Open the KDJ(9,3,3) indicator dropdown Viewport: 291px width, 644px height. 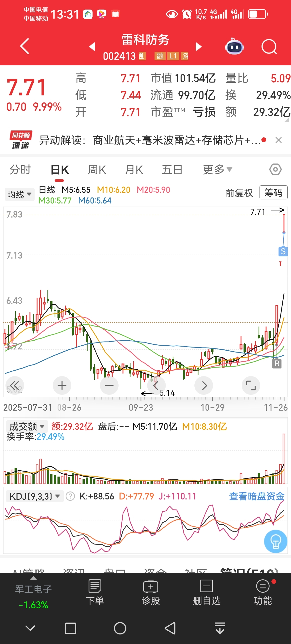pos(35,496)
